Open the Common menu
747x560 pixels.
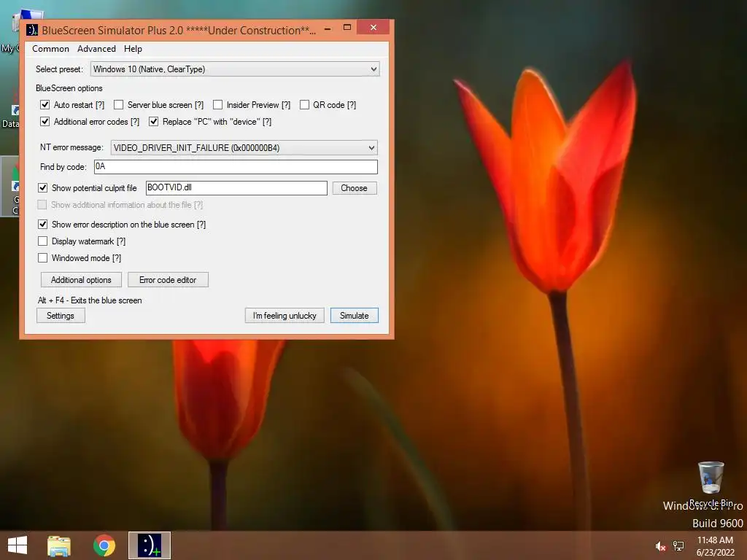[x=50, y=49]
